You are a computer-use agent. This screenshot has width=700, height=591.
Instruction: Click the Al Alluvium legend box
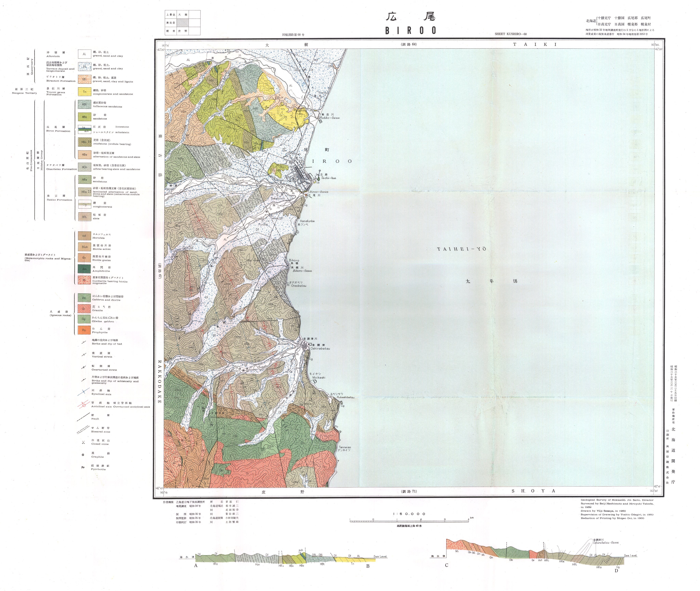(84, 54)
